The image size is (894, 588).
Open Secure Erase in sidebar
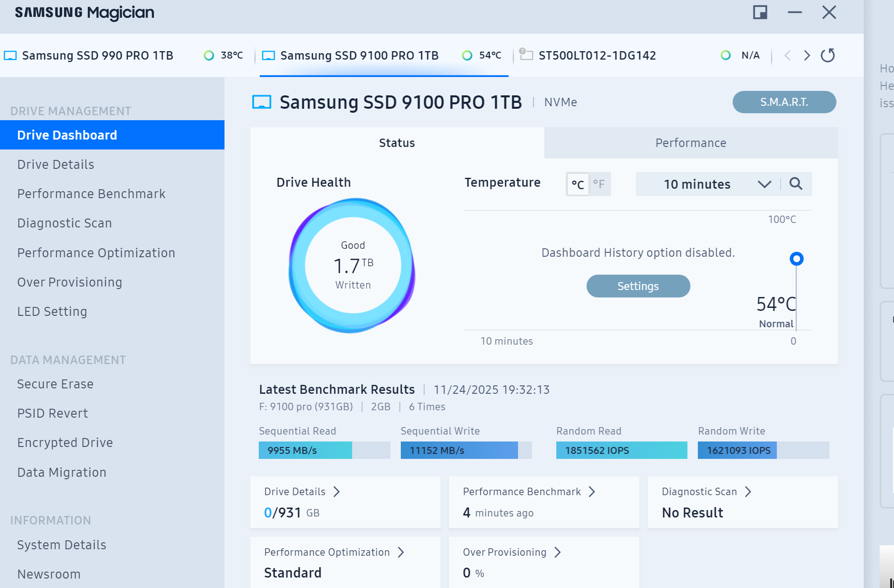[112, 384]
